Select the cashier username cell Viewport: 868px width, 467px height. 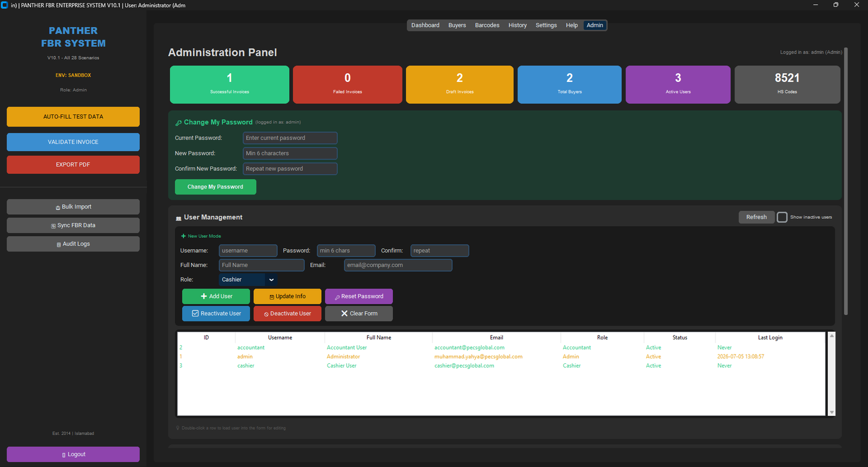(246, 366)
